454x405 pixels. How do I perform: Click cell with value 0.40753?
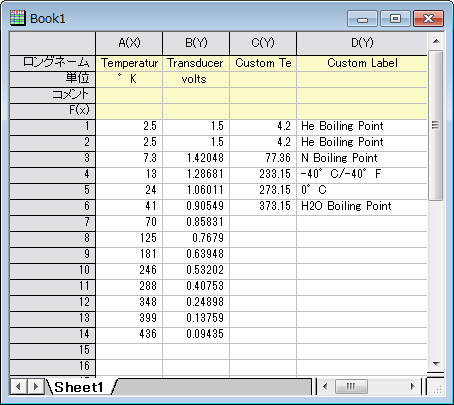196,287
